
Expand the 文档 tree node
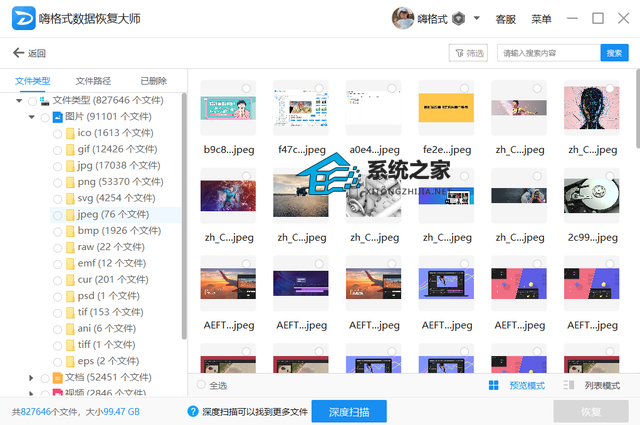point(32,377)
